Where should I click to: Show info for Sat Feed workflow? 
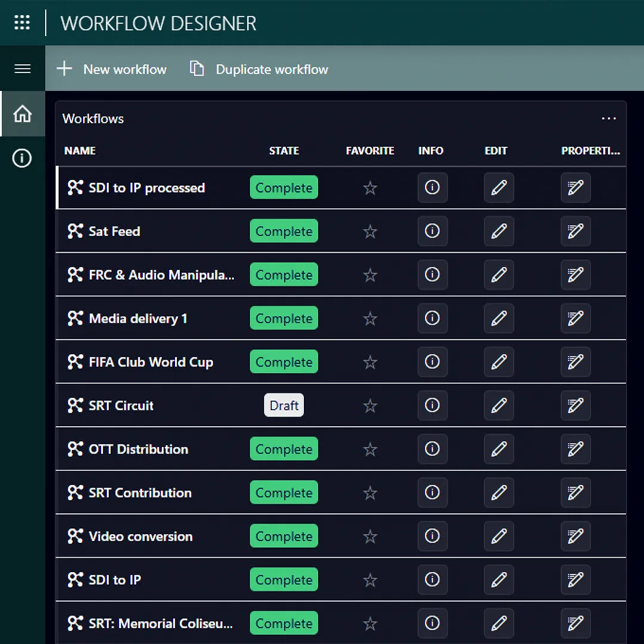[x=432, y=231]
